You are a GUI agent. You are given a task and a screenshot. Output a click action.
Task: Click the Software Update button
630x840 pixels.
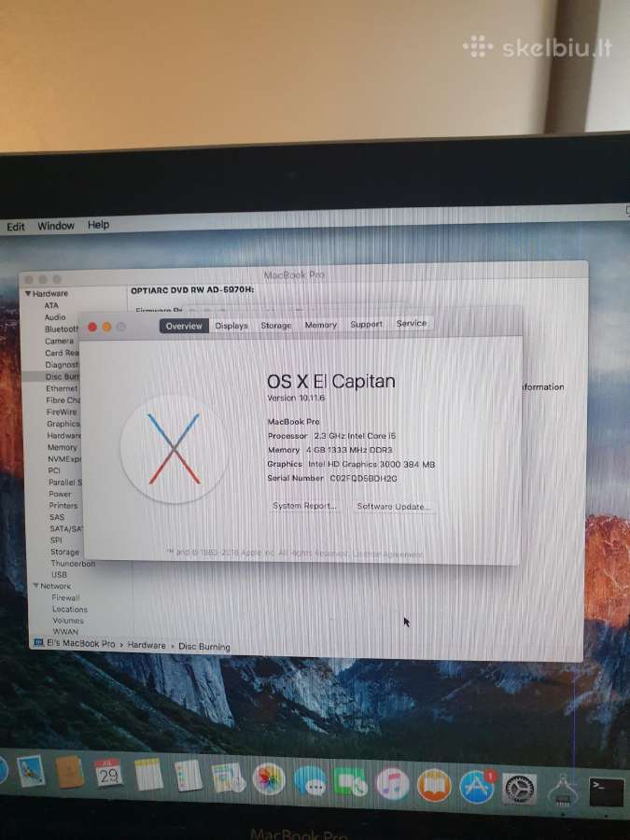click(394, 506)
